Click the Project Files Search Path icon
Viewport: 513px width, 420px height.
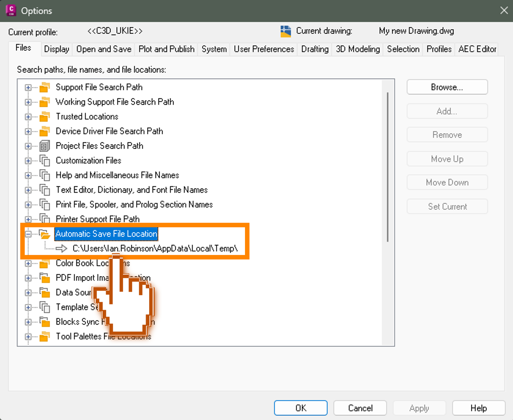click(45, 146)
